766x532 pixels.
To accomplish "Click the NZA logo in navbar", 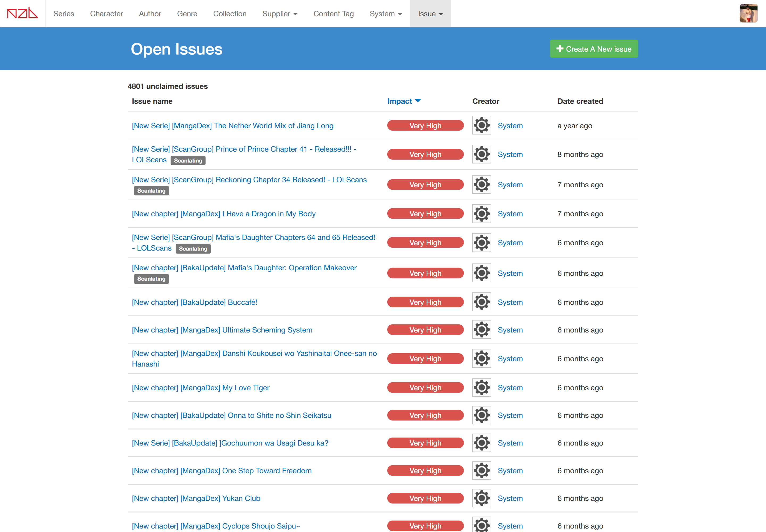I will (22, 13).
